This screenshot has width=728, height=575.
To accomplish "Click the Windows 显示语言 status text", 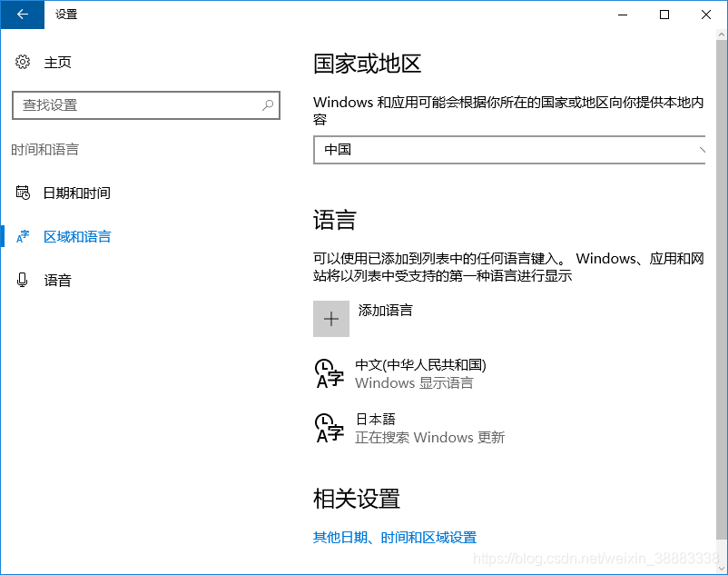I will coord(414,383).
